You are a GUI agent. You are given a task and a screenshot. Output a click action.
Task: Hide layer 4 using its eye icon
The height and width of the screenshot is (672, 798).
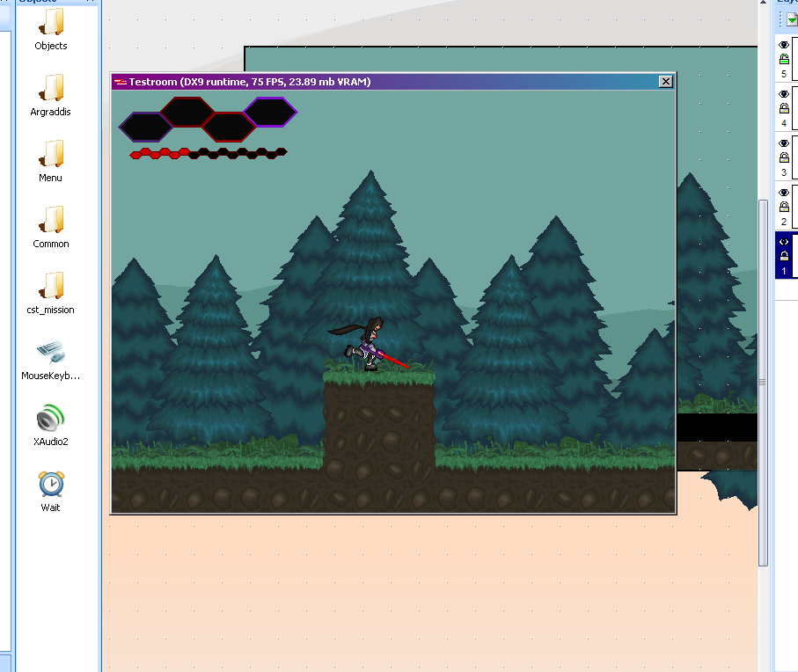coord(784,94)
